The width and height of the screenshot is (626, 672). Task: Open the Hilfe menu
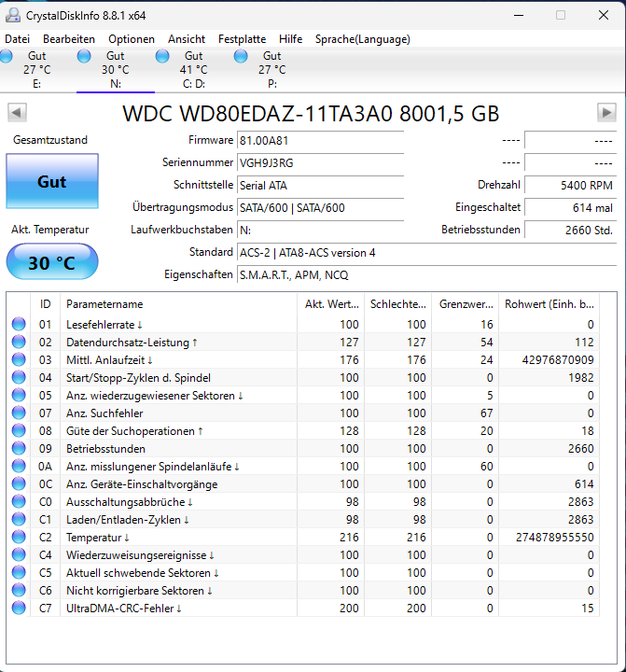(x=290, y=39)
